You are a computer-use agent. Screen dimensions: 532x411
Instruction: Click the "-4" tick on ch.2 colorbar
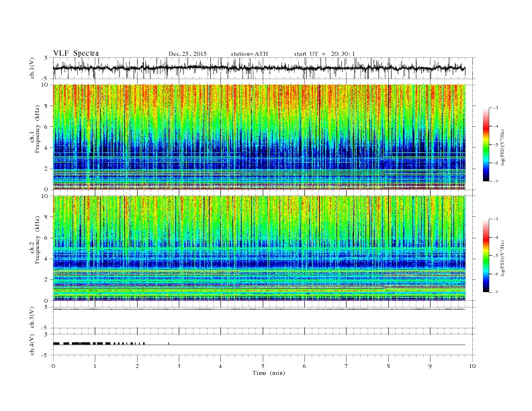(496, 238)
